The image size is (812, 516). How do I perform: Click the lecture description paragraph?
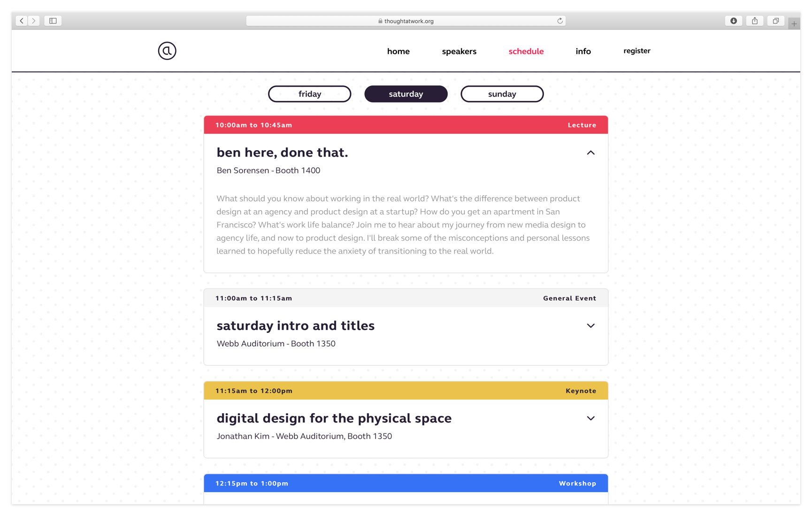404,225
